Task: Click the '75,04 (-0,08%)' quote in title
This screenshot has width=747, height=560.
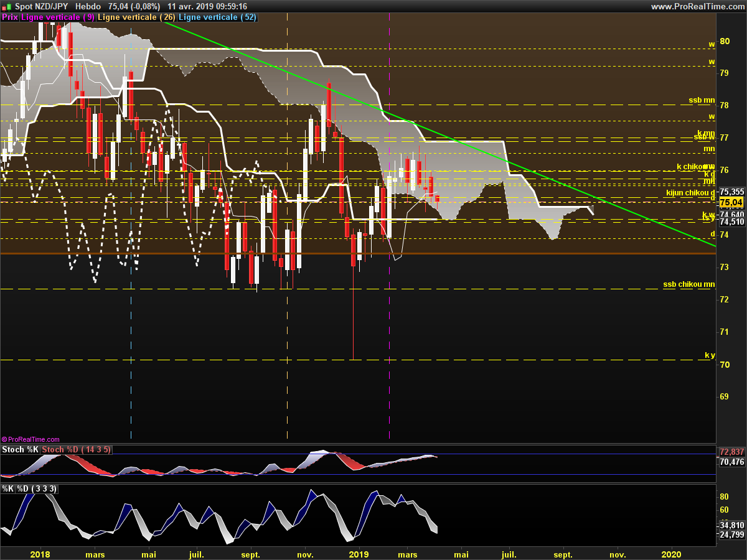Action: tap(134, 6)
